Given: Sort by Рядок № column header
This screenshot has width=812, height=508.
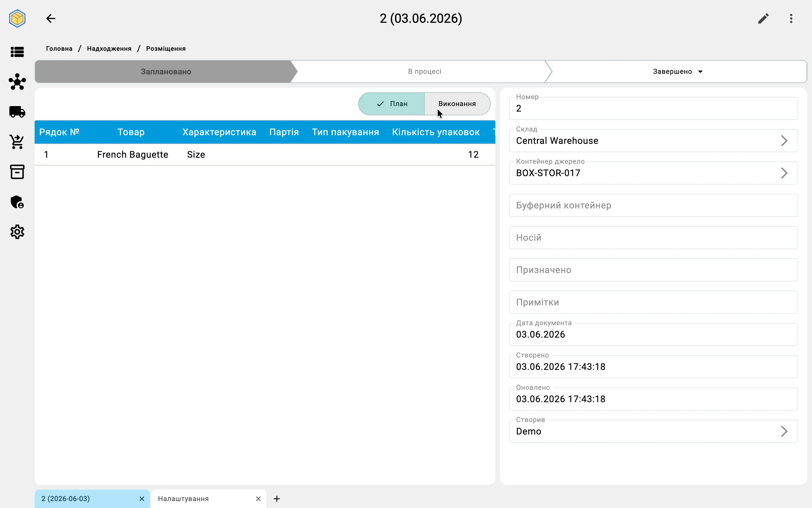Looking at the screenshot, I should click(x=59, y=132).
